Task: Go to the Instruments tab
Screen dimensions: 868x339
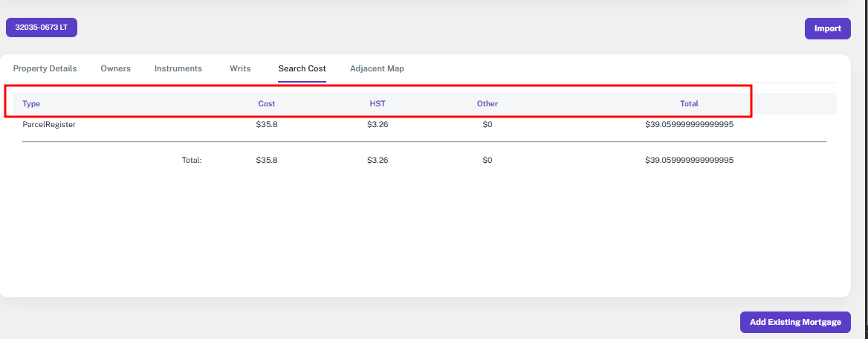Action: (x=178, y=68)
